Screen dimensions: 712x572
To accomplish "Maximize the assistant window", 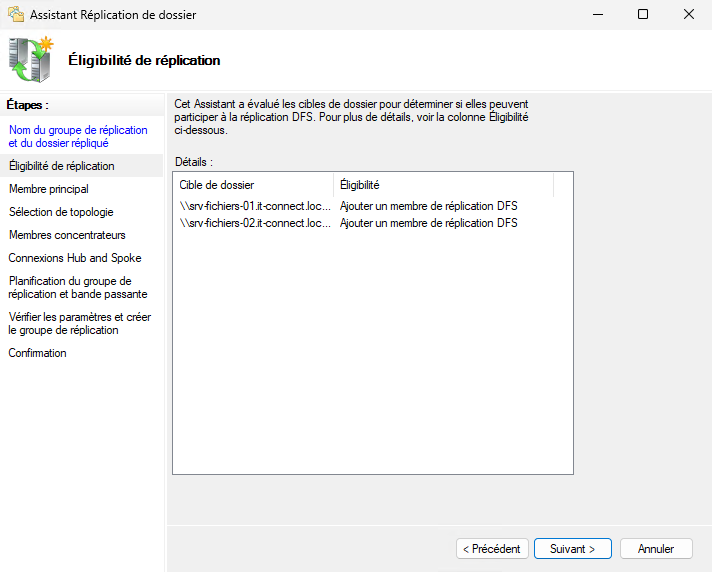I will [643, 15].
